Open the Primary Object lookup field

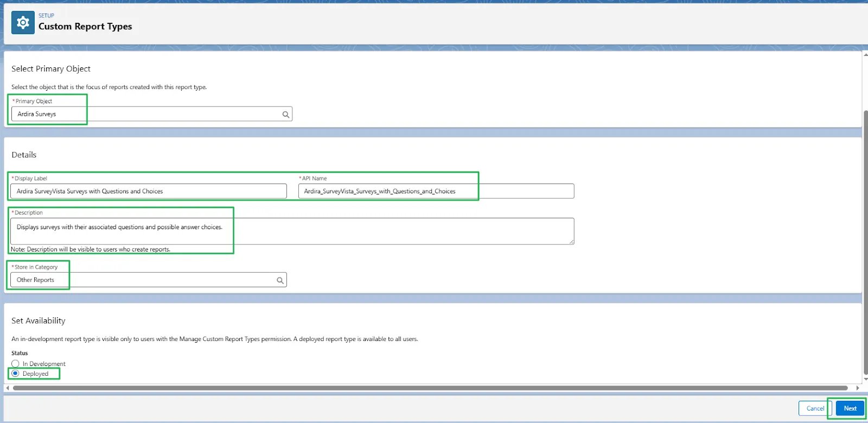152,114
